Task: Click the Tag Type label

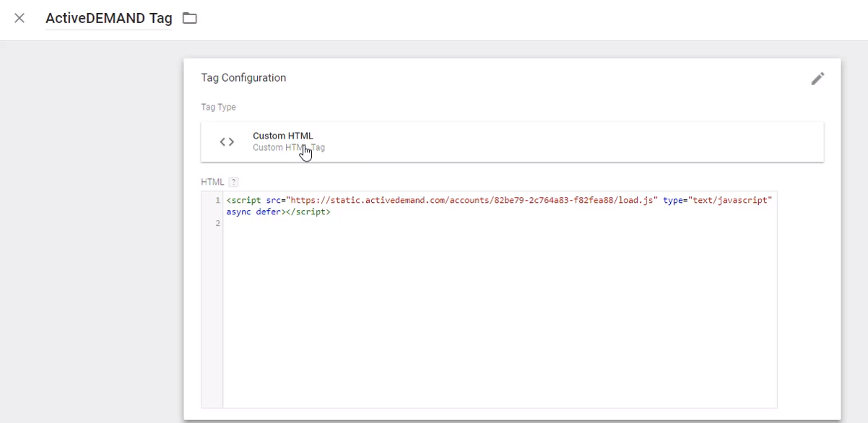Action: 218,108
